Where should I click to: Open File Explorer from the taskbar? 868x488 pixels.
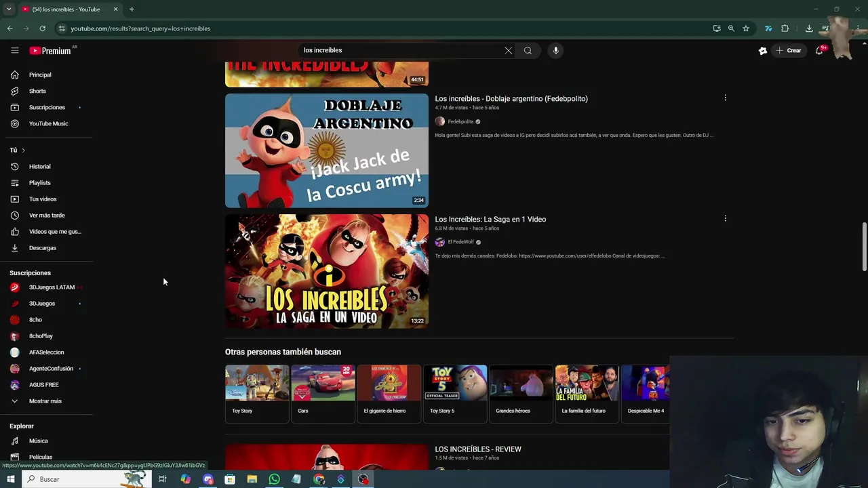coord(252,479)
